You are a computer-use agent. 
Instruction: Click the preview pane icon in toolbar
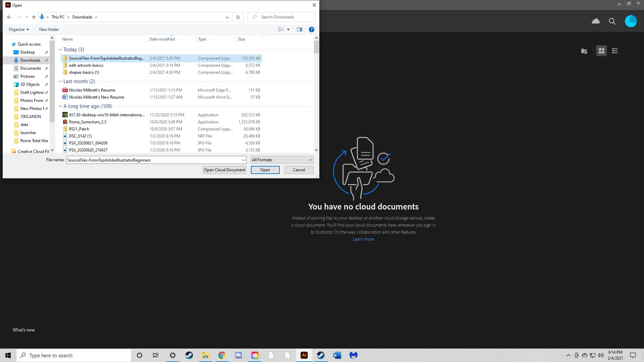pyautogui.click(x=300, y=29)
